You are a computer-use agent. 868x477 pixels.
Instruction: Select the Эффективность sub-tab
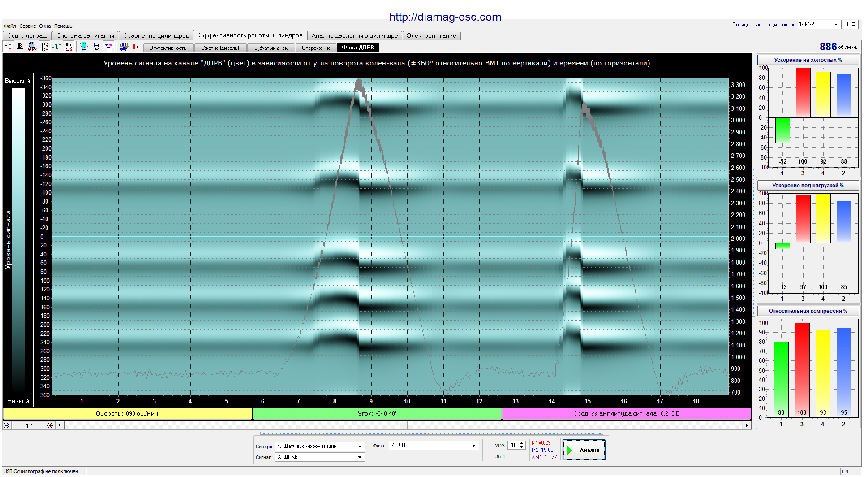pos(168,48)
